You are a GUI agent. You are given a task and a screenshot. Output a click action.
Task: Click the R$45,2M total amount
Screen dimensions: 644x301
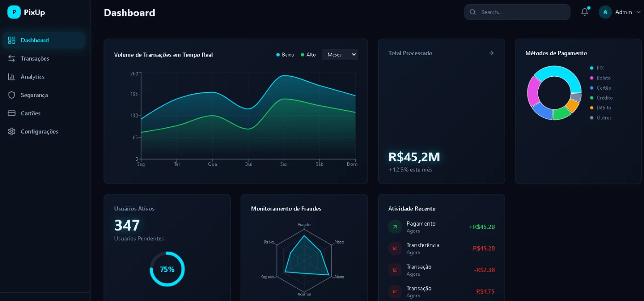(414, 157)
